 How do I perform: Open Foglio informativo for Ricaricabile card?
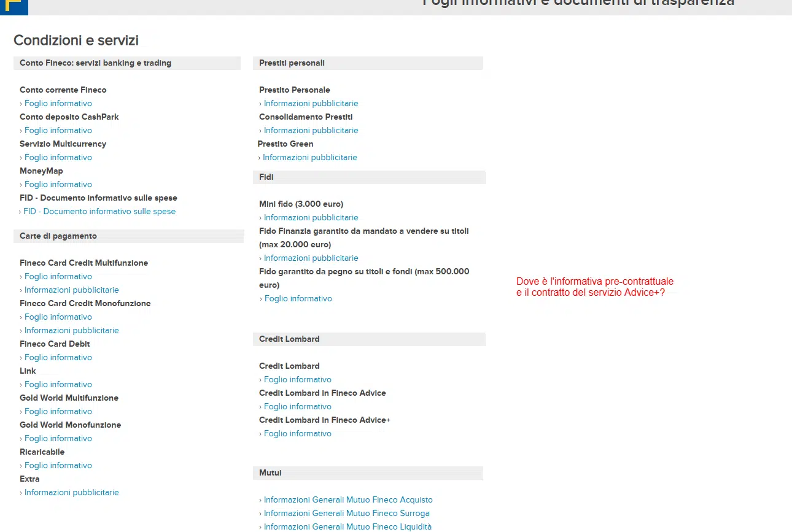58,466
